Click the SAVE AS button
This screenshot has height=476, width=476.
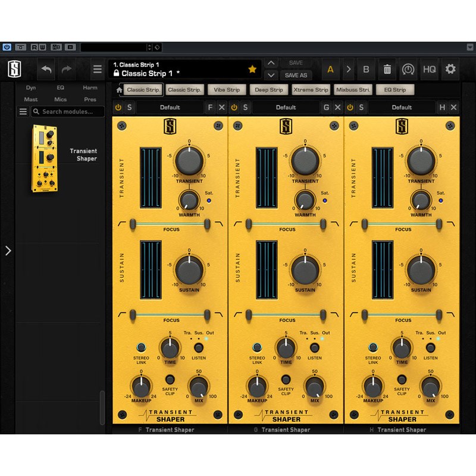(x=296, y=75)
